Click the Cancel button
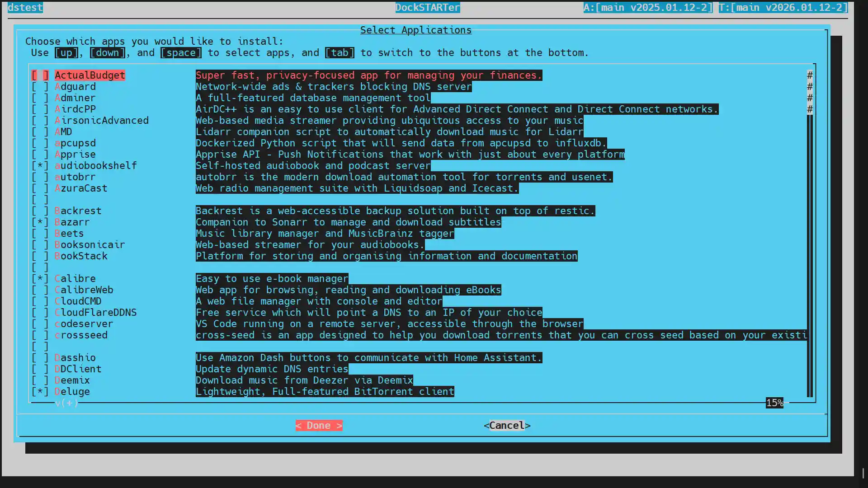 click(507, 426)
